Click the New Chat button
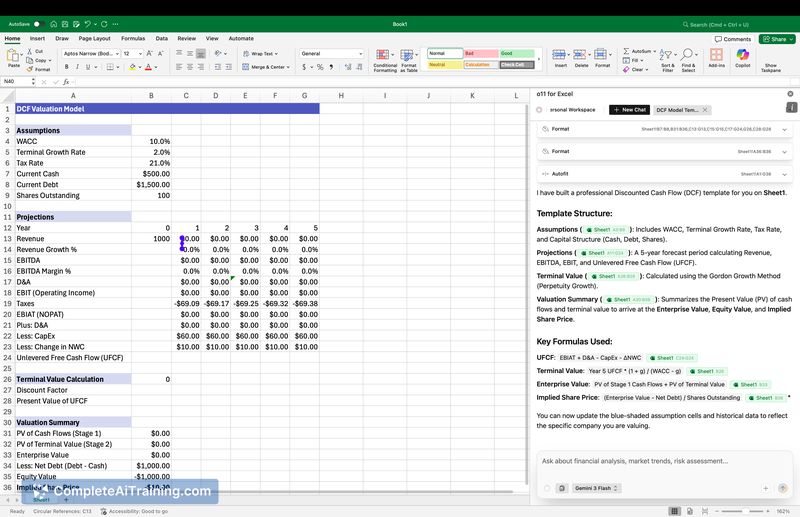Image resolution: width=800 pixels, height=517 pixels. click(x=629, y=109)
